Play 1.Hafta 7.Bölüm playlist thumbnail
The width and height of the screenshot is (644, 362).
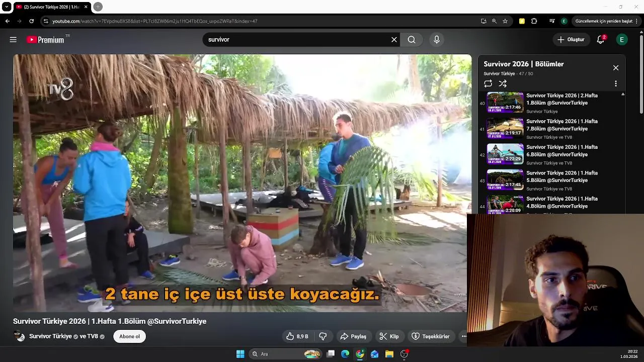pyautogui.click(x=505, y=128)
